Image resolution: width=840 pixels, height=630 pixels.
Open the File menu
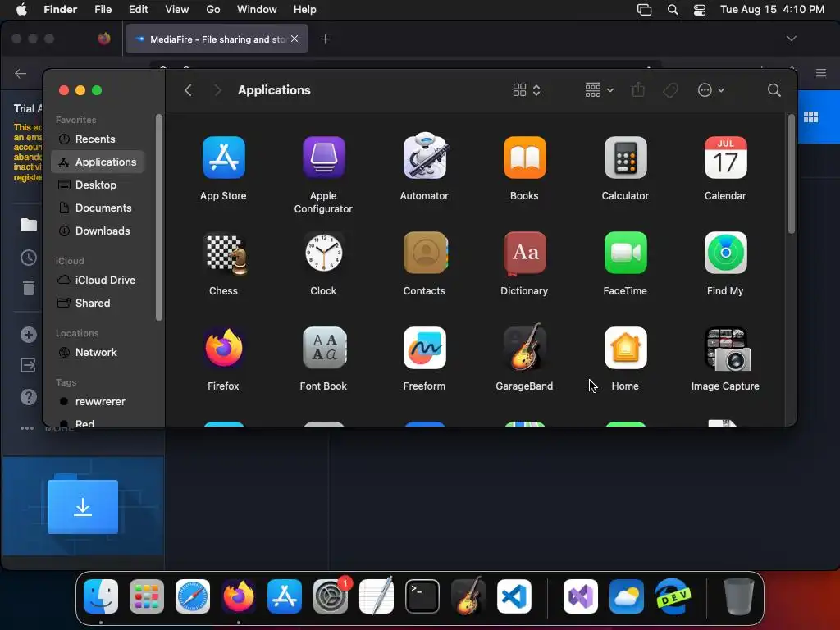tap(103, 10)
